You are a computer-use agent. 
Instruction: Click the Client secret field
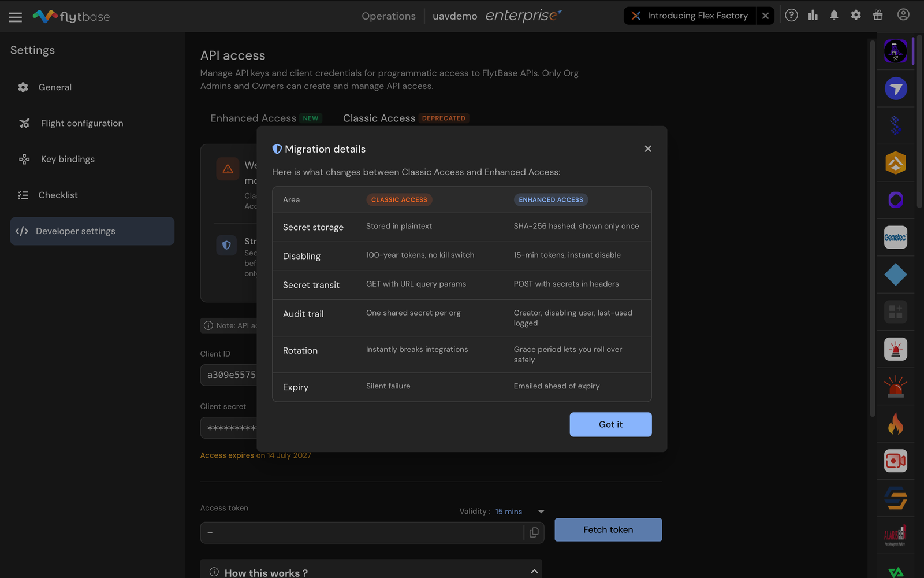coord(229,428)
